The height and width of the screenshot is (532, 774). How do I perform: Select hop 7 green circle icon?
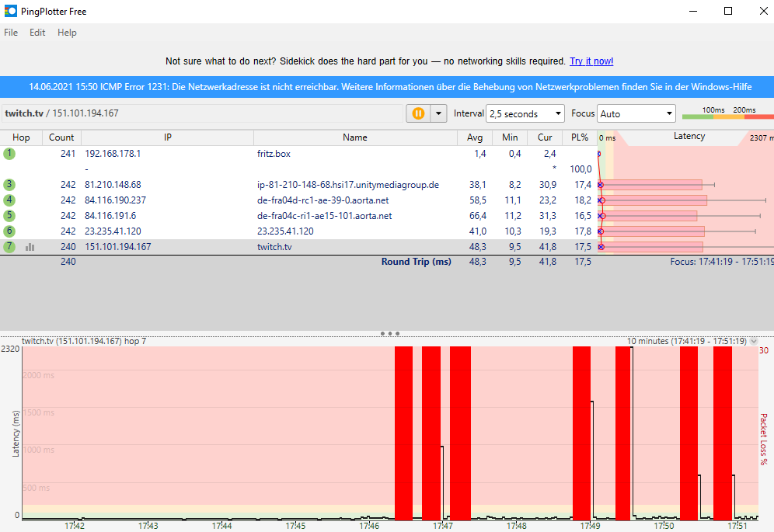pyautogui.click(x=9, y=247)
